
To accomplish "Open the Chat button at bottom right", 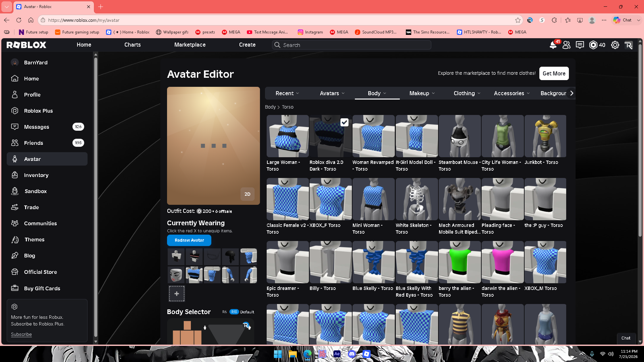I will click(626, 338).
